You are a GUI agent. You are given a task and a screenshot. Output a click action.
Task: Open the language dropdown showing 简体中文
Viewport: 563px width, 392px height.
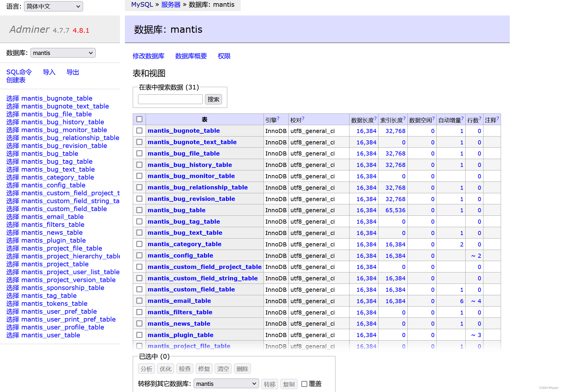pyautogui.click(x=54, y=6)
